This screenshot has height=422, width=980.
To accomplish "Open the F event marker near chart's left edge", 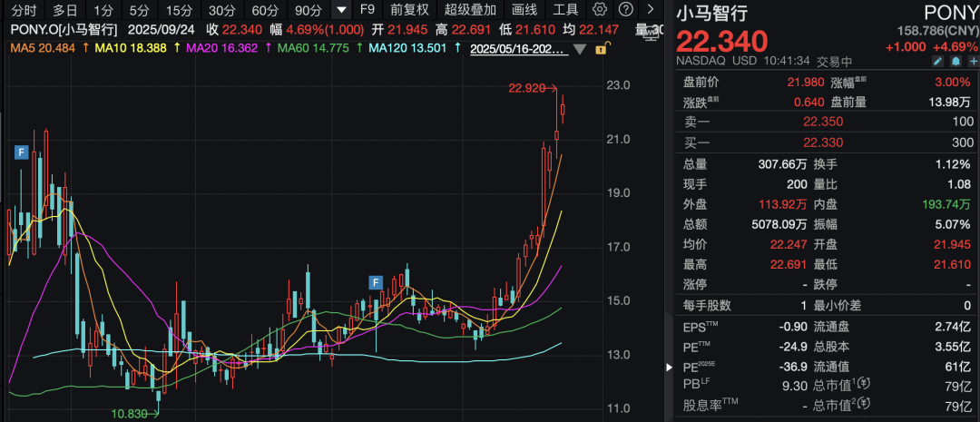I will tap(22, 152).
